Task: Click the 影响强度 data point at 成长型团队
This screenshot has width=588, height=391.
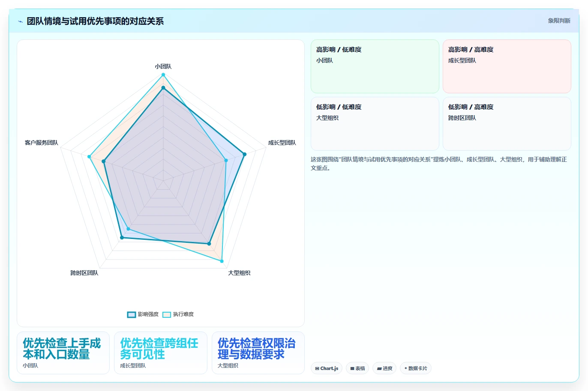Action: tap(245, 154)
